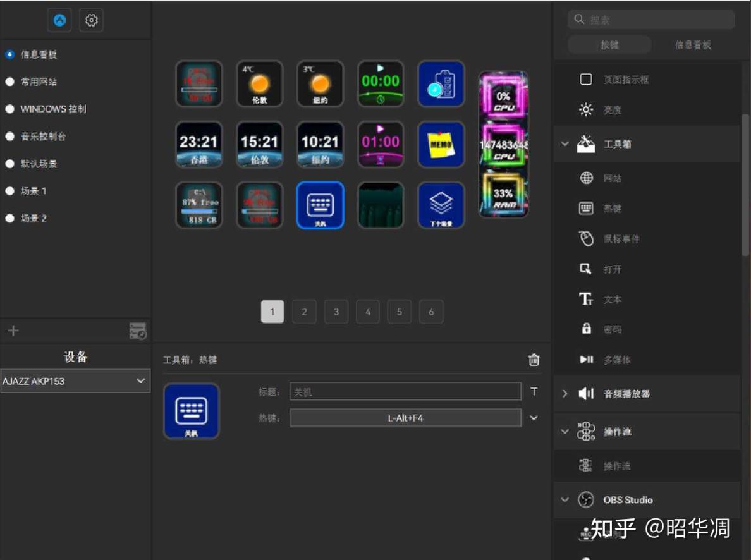Screen dimensions: 751x560
Task: Add a new scene with plus icon
Action: point(13,331)
